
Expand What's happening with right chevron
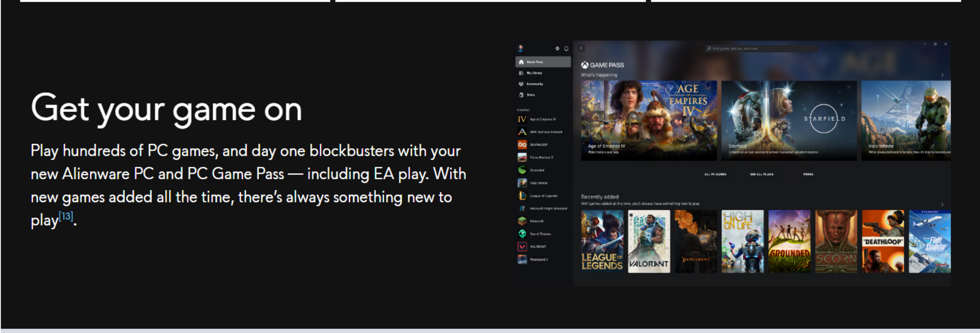coord(942,75)
